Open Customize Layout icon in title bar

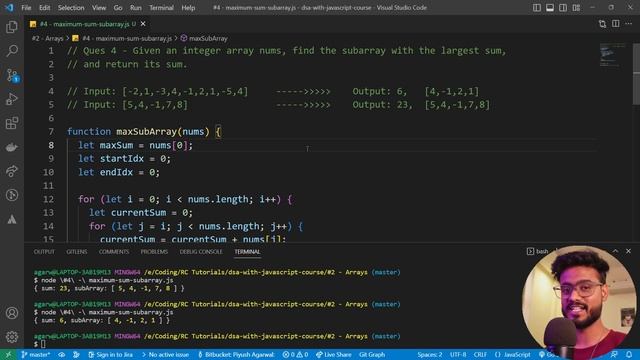tap(576, 8)
